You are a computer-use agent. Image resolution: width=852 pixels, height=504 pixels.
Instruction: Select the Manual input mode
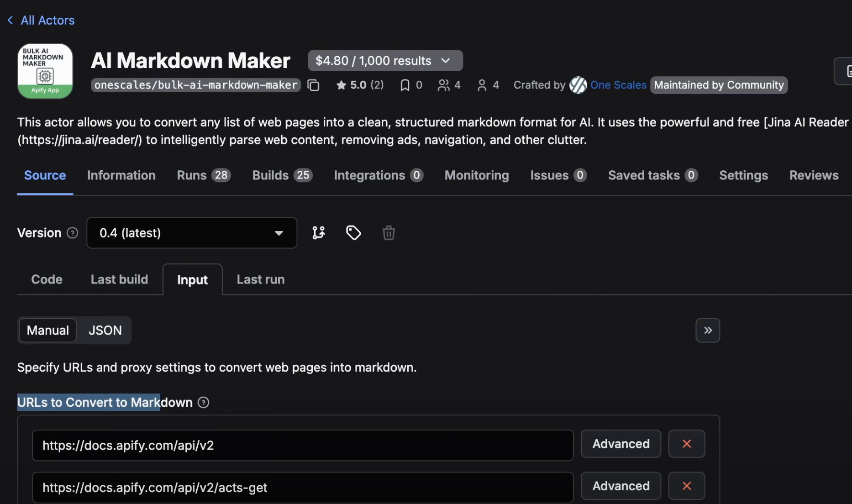(x=47, y=330)
